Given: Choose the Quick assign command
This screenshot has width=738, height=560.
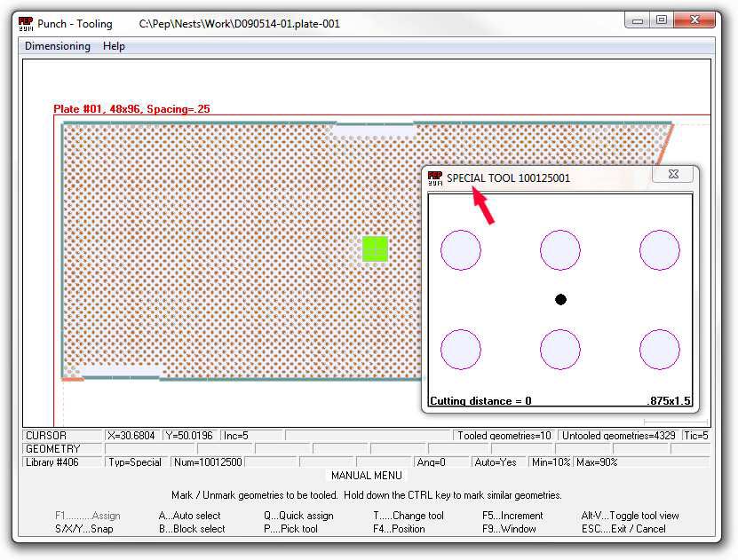Looking at the screenshot, I should coord(298,516).
